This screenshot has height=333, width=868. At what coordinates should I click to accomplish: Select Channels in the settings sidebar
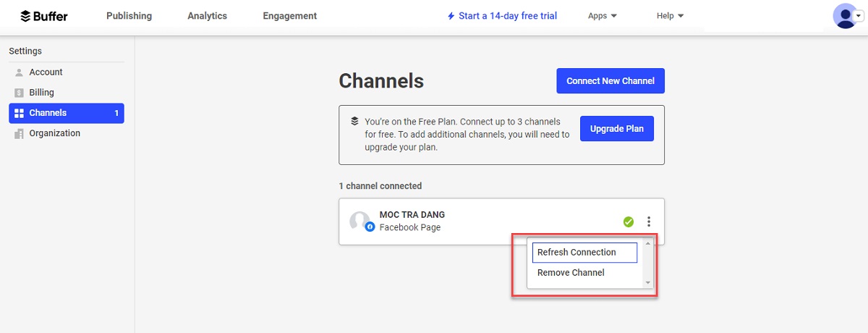[67, 113]
